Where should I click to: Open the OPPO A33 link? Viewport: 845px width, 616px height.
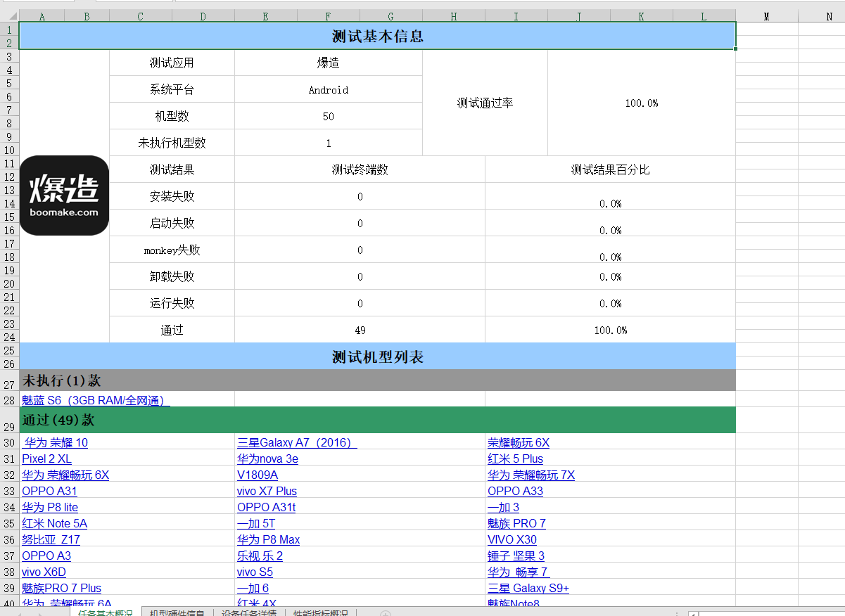pos(515,491)
